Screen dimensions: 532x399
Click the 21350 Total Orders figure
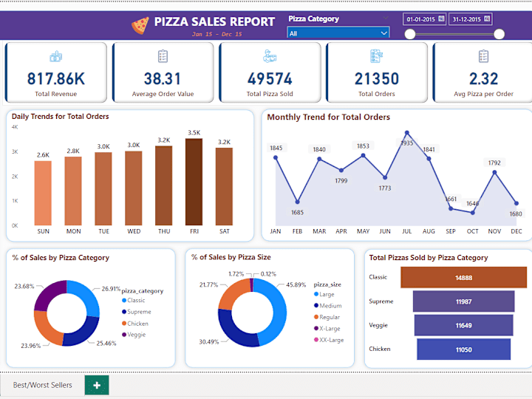(377, 79)
